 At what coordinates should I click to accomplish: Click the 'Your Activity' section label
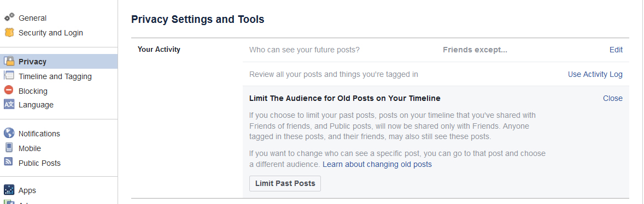[159, 50]
